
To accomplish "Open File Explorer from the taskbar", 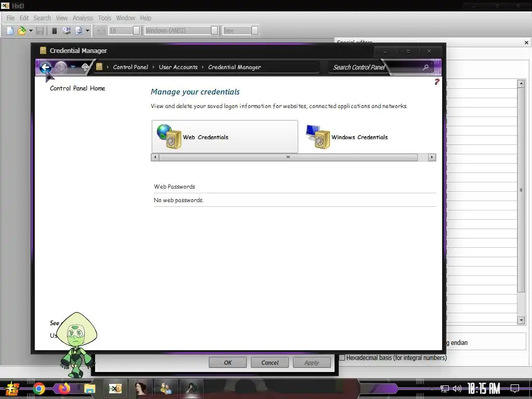I will coord(89,389).
